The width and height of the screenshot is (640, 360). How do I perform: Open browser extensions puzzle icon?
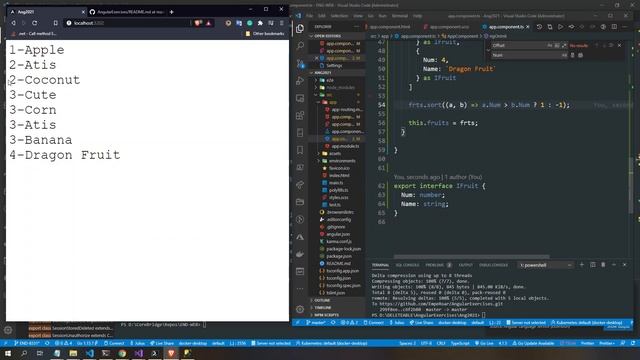[x=260, y=23]
